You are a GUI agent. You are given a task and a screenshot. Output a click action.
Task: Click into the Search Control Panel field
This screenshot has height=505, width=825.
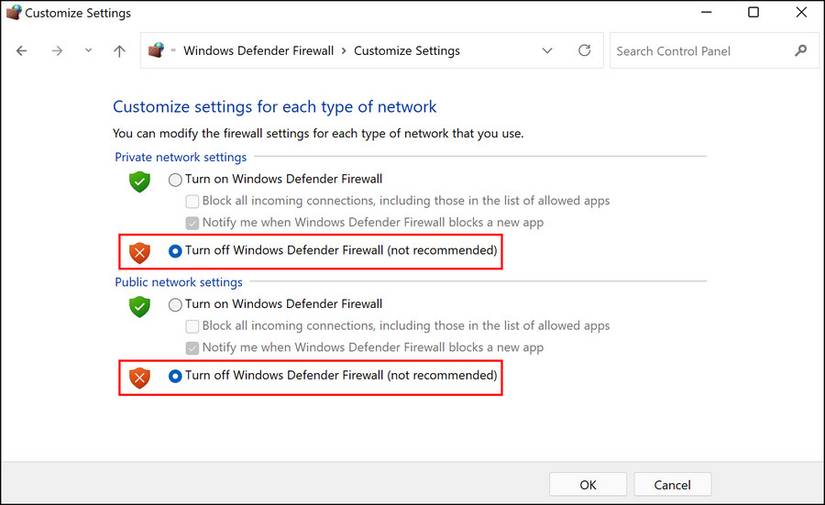(x=700, y=51)
